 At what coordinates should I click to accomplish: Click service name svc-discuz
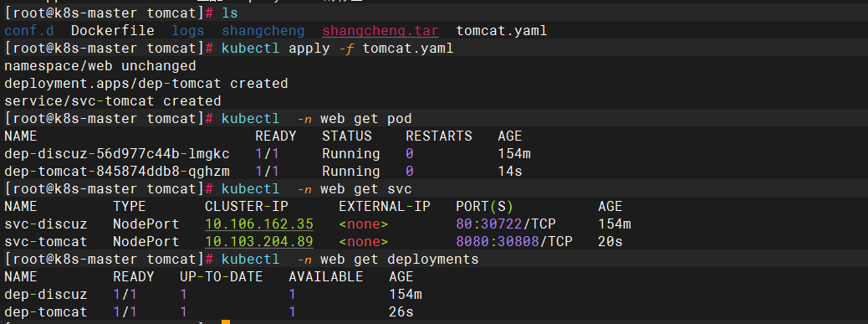coord(46,224)
